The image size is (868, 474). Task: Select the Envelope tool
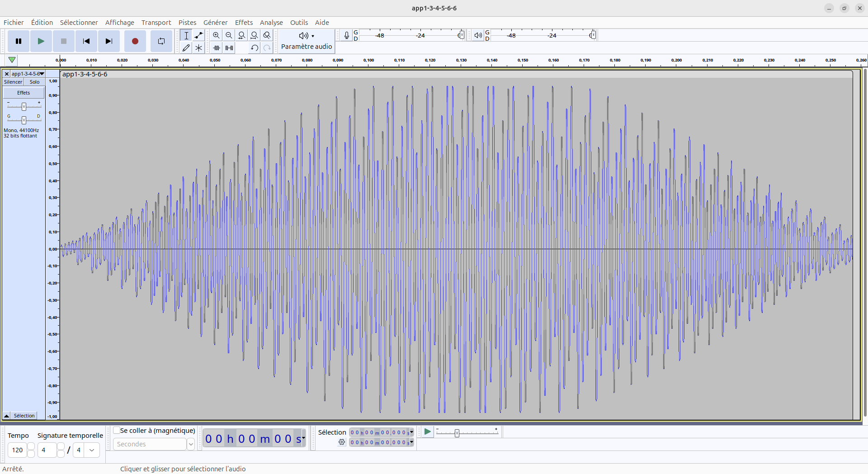tap(198, 35)
